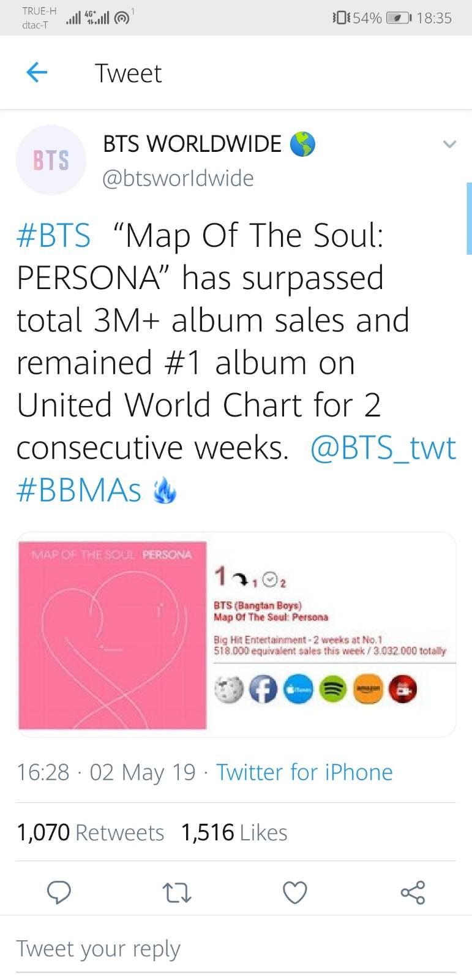472x980 pixels.
Task: Tap the back arrow icon
Action: point(37,73)
